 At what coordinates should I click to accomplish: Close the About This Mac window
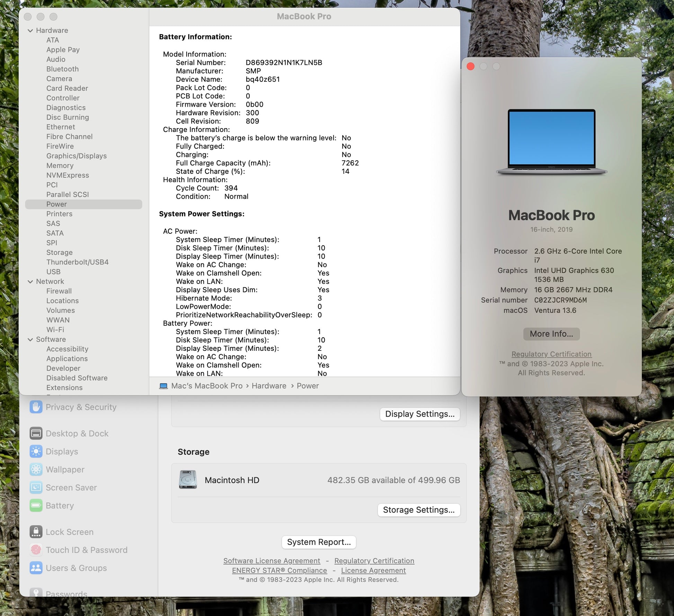coord(470,66)
